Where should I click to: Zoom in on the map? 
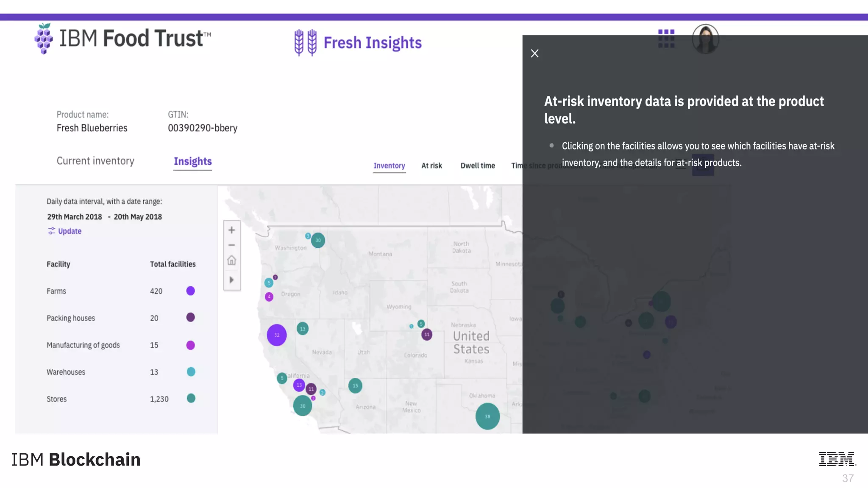231,230
